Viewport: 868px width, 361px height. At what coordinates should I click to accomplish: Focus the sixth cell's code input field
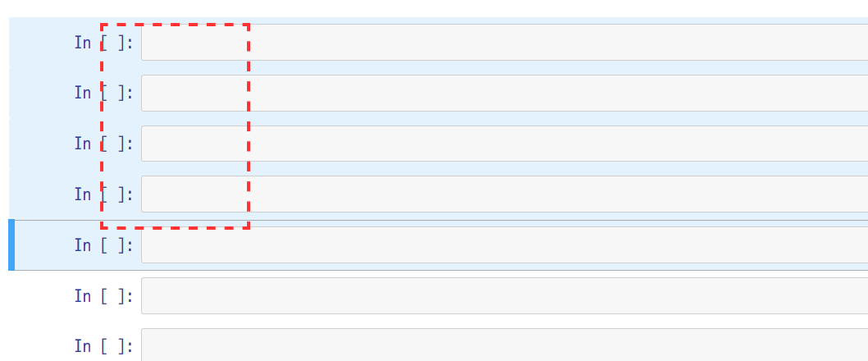click(x=504, y=295)
